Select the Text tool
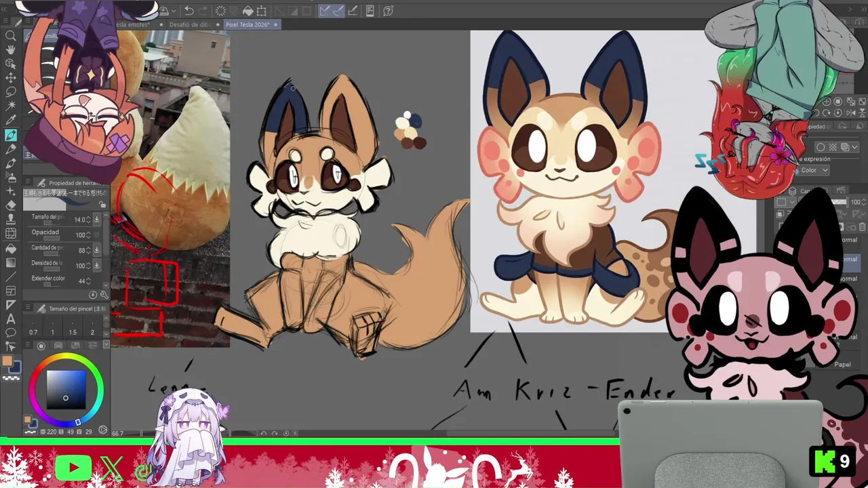The height and width of the screenshot is (488, 868). [x=11, y=319]
